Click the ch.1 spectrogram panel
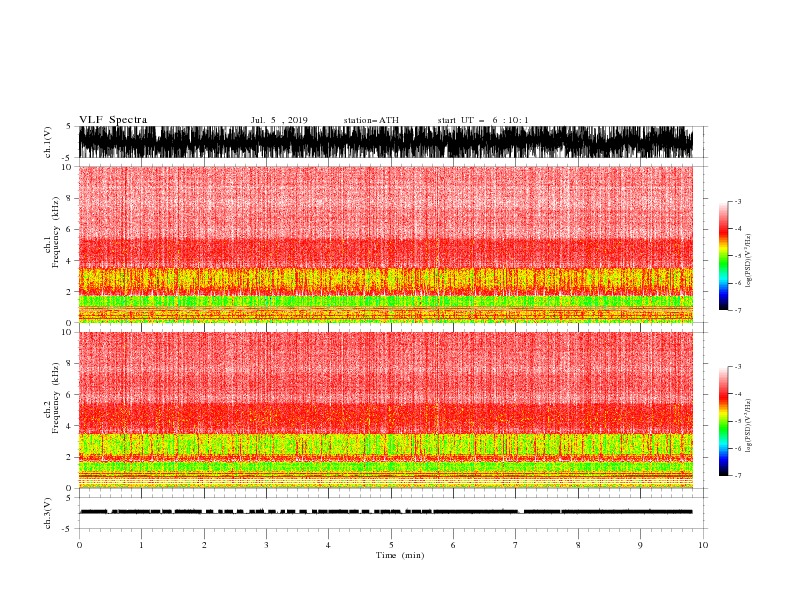The width and height of the screenshot is (792, 612). tap(386, 244)
